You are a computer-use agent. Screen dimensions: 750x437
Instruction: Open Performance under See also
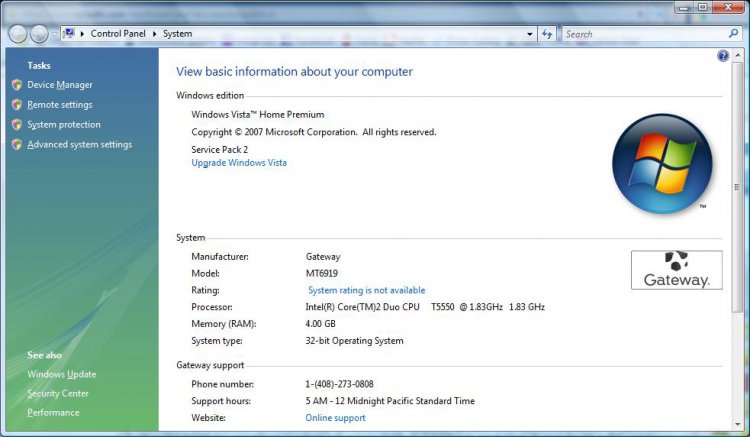pos(53,413)
